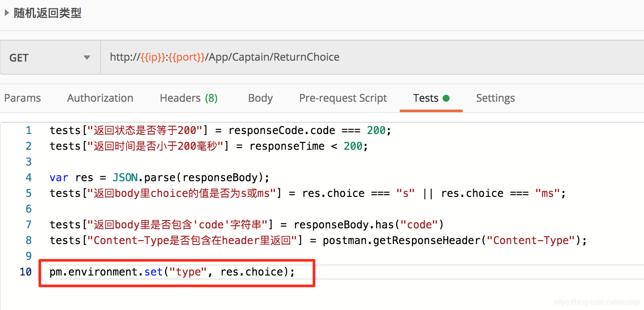Click the request URL input field

coord(372,57)
